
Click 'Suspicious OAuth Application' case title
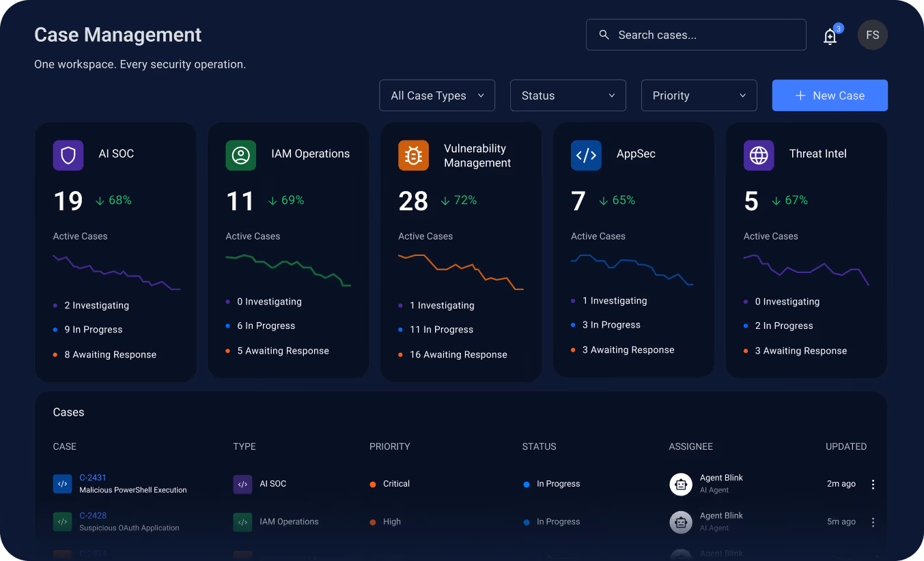pos(129,528)
